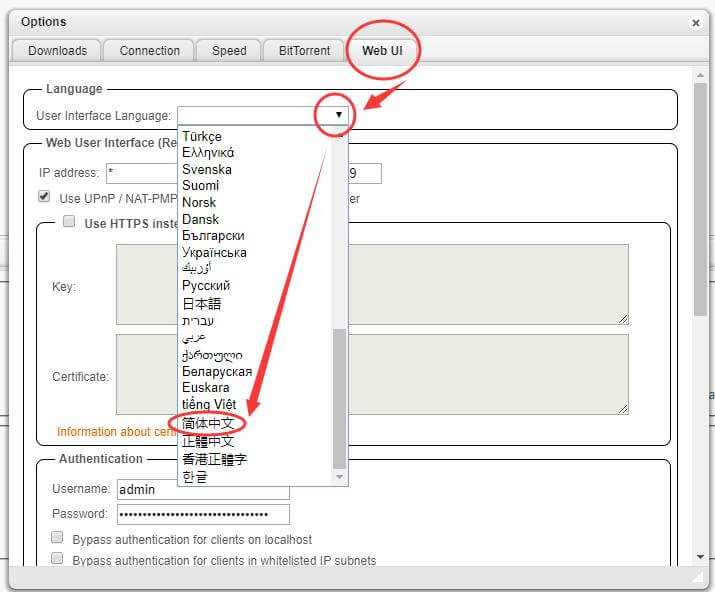Click the Web UI tab
The width and height of the screenshot is (715, 592).
tap(382, 51)
